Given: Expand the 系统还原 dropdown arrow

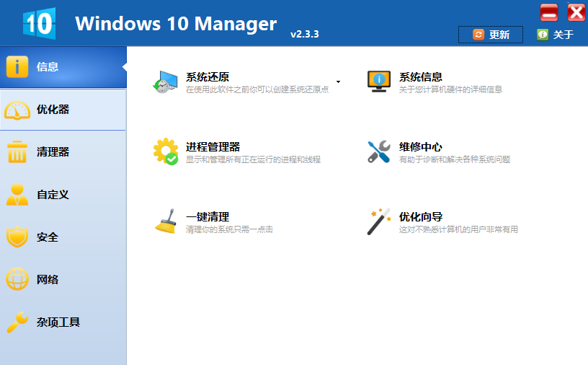Looking at the screenshot, I should click(x=338, y=82).
